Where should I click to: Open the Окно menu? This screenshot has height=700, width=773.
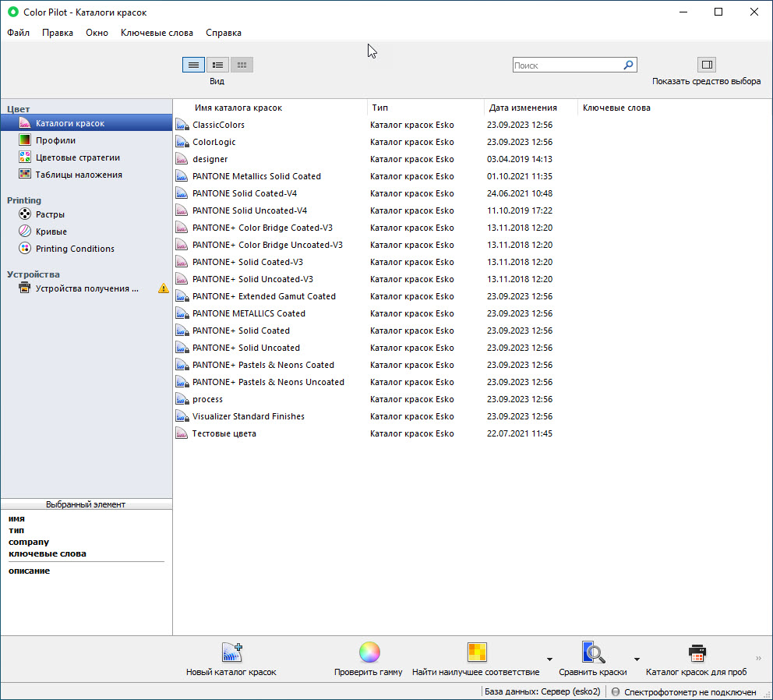[x=97, y=33]
